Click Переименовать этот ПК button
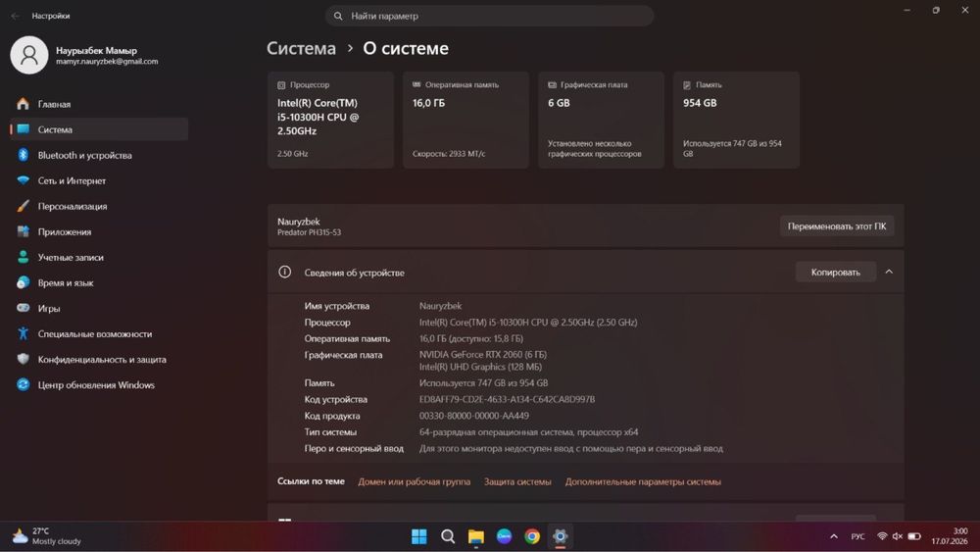 (837, 226)
